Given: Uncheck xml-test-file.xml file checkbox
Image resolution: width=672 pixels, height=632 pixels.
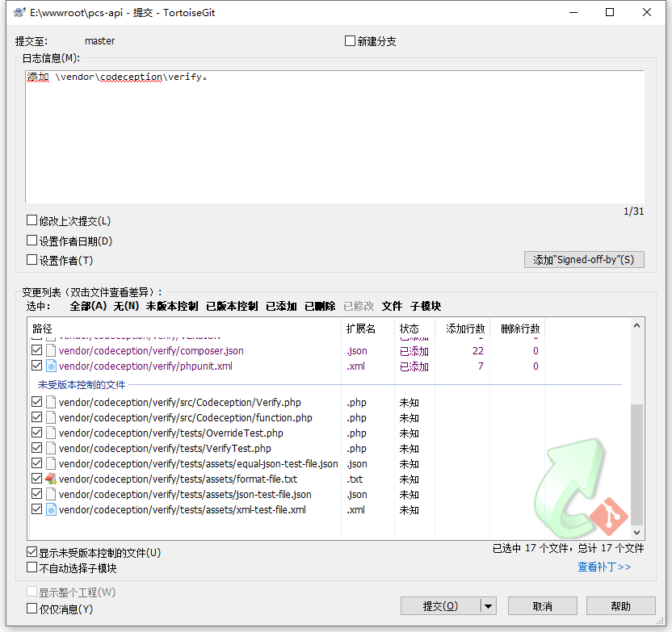Looking at the screenshot, I should click(x=37, y=509).
